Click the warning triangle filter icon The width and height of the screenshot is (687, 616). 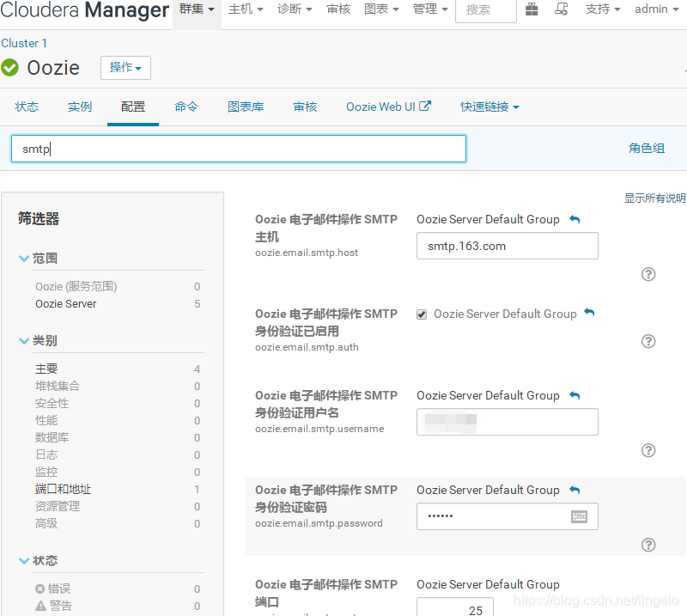(x=40, y=606)
